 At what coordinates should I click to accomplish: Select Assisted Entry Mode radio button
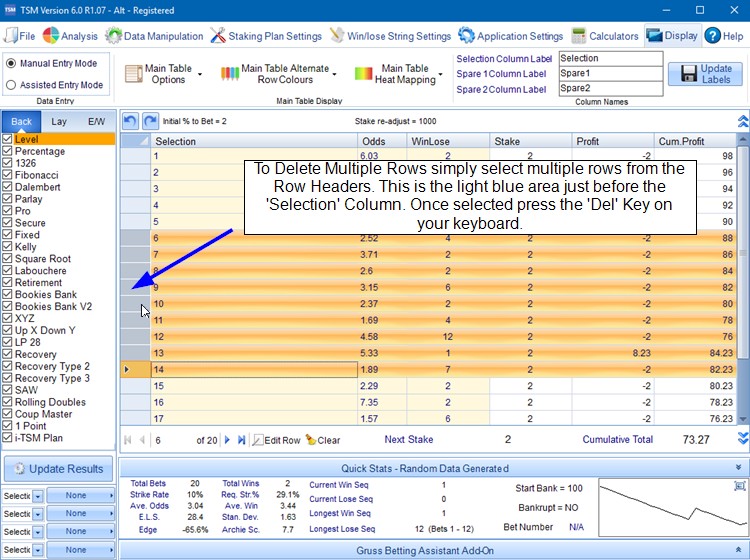10,85
